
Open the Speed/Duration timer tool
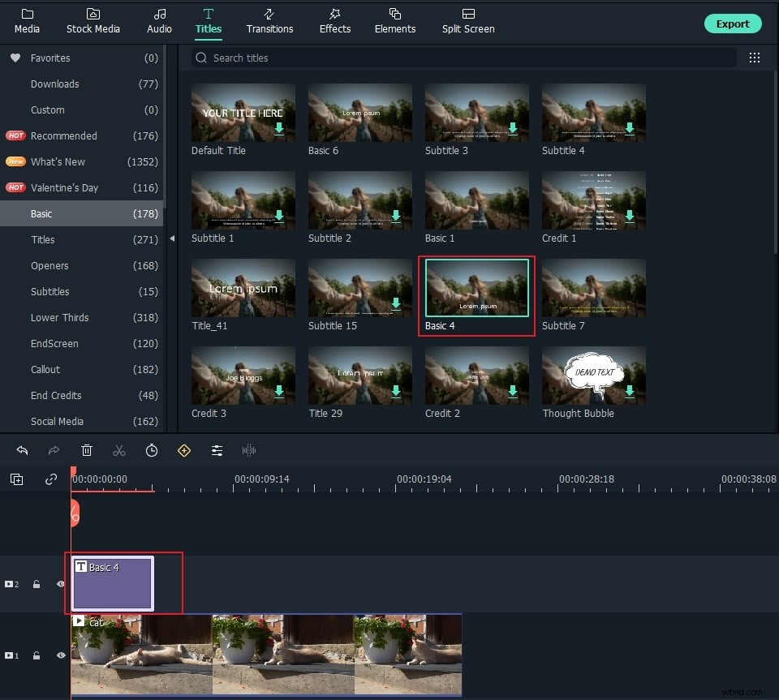pos(152,450)
